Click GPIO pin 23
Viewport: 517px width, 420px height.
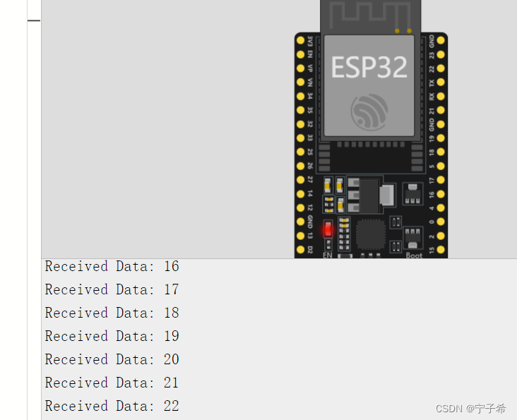click(x=441, y=54)
